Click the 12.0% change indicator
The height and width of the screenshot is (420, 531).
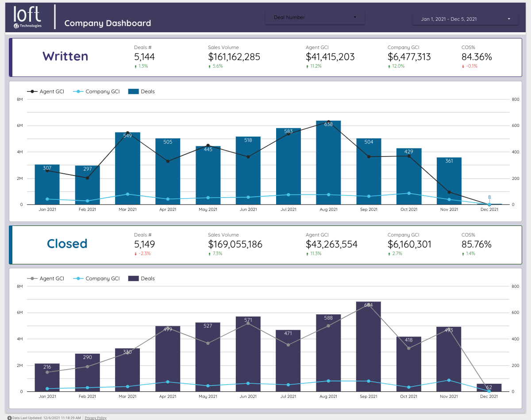[396, 66]
